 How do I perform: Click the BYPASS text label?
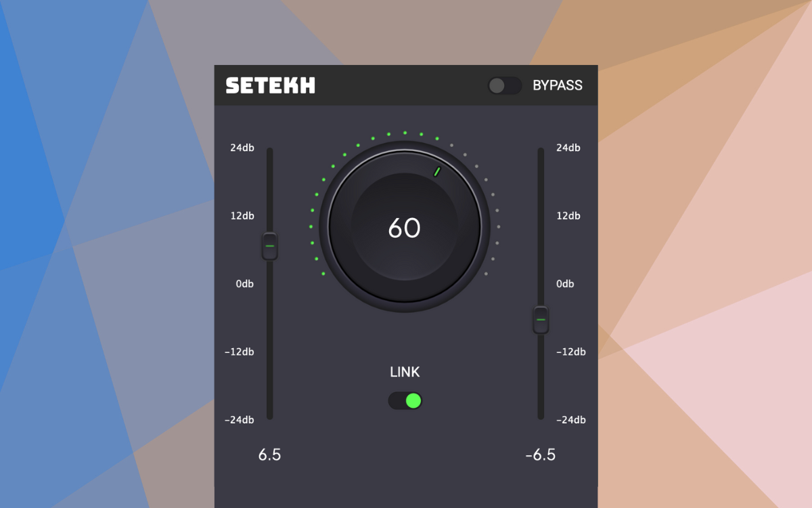point(557,85)
